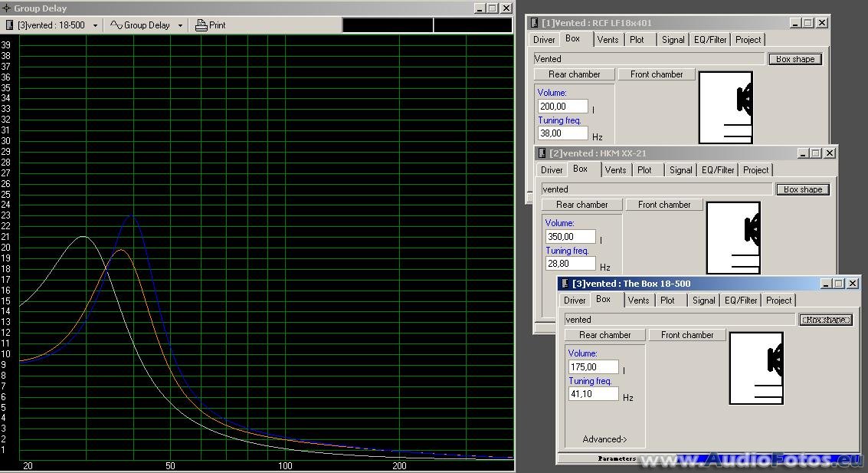Open EQ/Filter tab in the RCF LF18x401 window
The height and width of the screenshot is (473, 868).
click(710, 39)
